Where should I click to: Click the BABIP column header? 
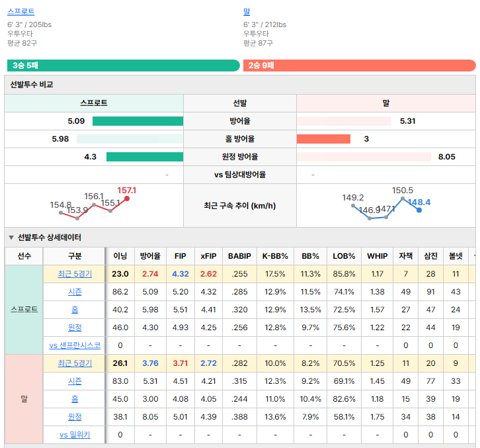point(239,256)
